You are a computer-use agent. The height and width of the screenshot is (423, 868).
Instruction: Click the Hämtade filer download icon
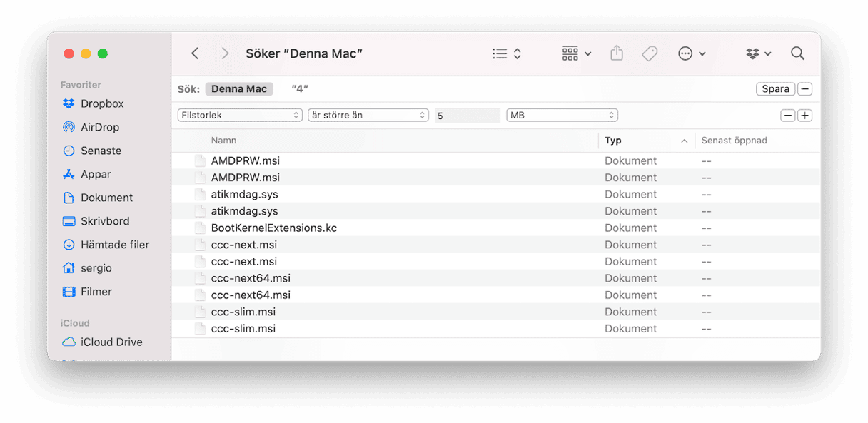[69, 245]
